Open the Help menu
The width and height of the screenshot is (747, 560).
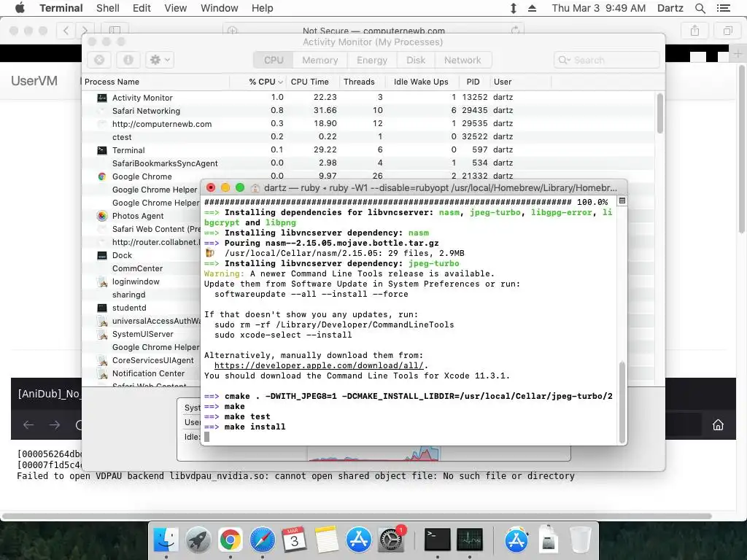tap(263, 8)
